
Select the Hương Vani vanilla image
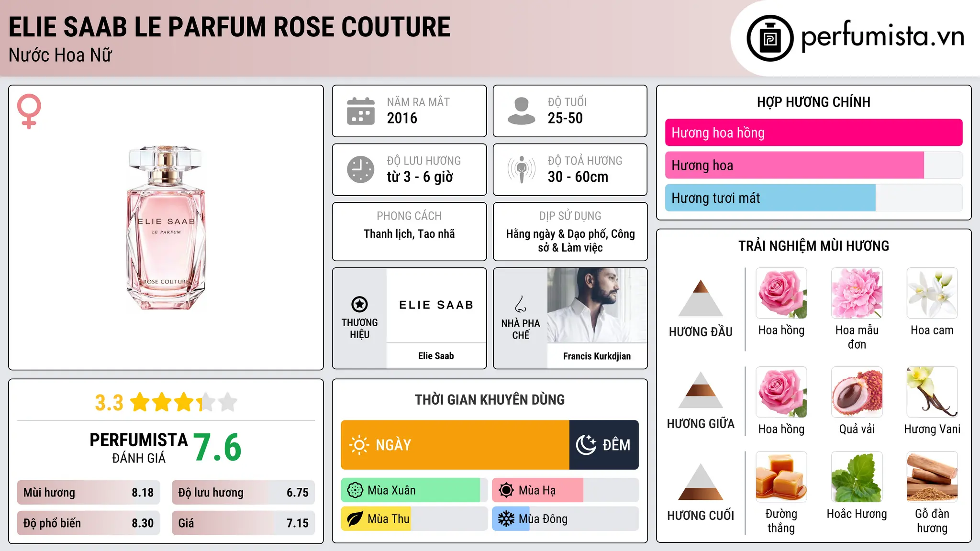tap(932, 392)
